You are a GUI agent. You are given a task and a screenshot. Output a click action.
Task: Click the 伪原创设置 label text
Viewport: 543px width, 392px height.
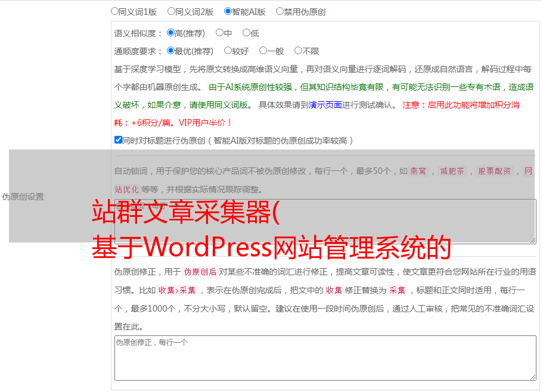click(x=23, y=197)
